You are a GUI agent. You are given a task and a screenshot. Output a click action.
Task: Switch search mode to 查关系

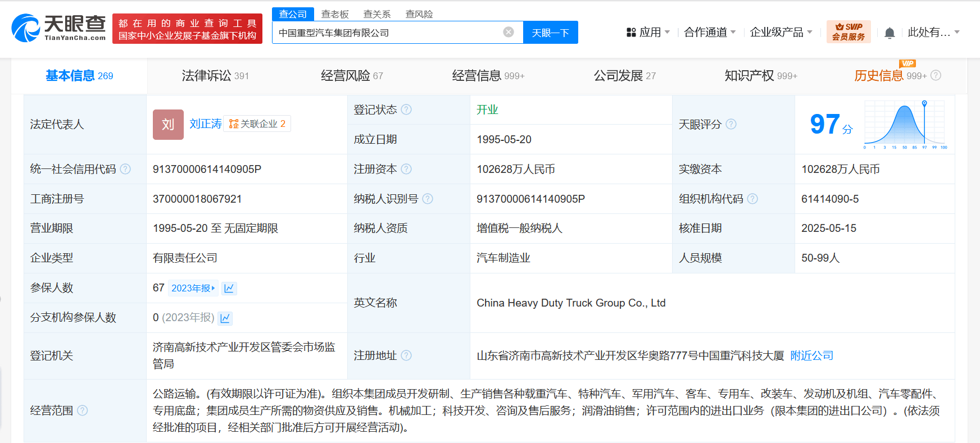377,14
